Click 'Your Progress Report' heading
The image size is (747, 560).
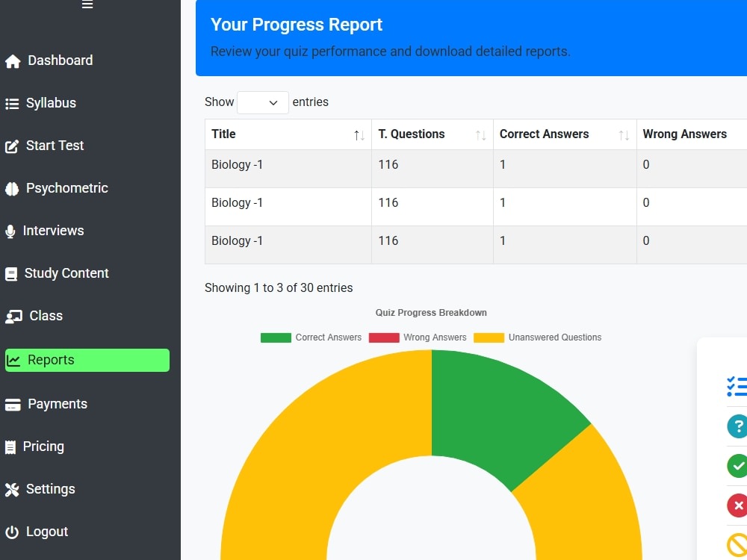point(297,25)
